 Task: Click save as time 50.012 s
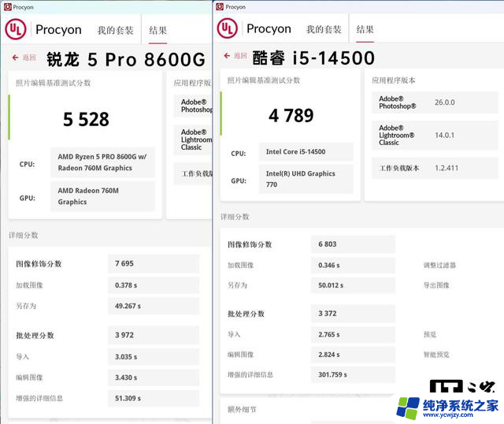click(x=353, y=285)
